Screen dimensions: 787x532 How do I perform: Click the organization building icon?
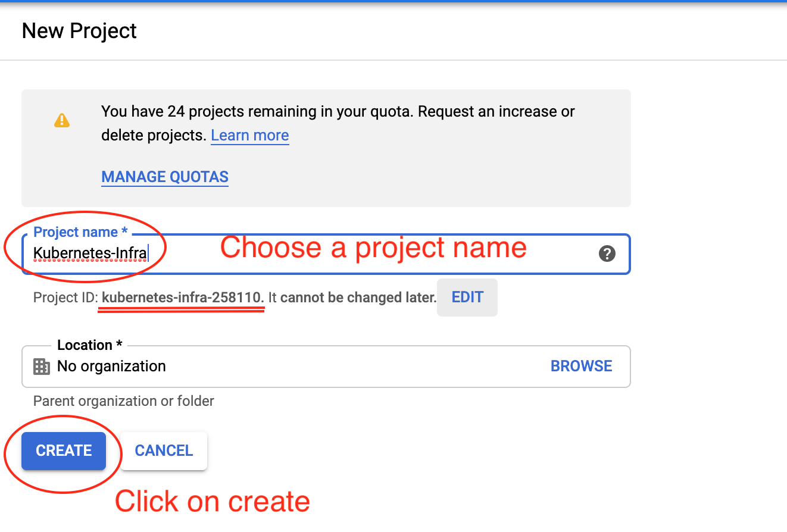tap(42, 367)
